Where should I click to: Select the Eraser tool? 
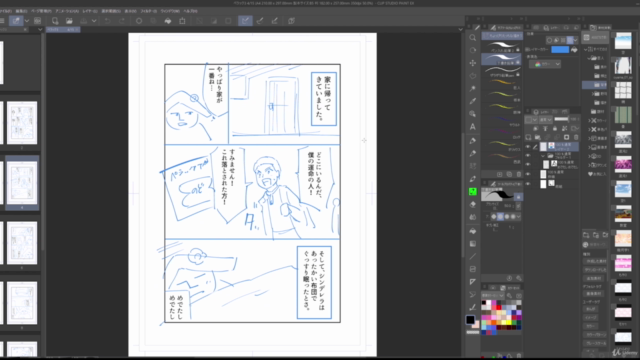click(473, 204)
